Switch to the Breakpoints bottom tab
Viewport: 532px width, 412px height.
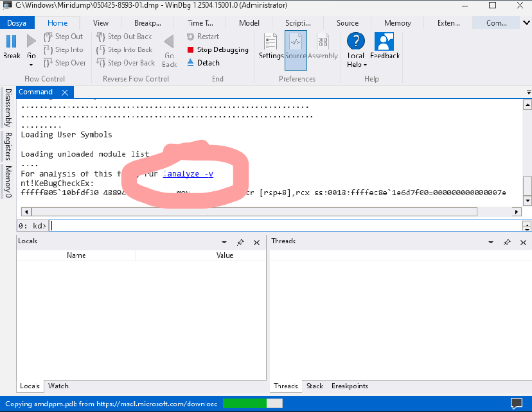point(350,386)
